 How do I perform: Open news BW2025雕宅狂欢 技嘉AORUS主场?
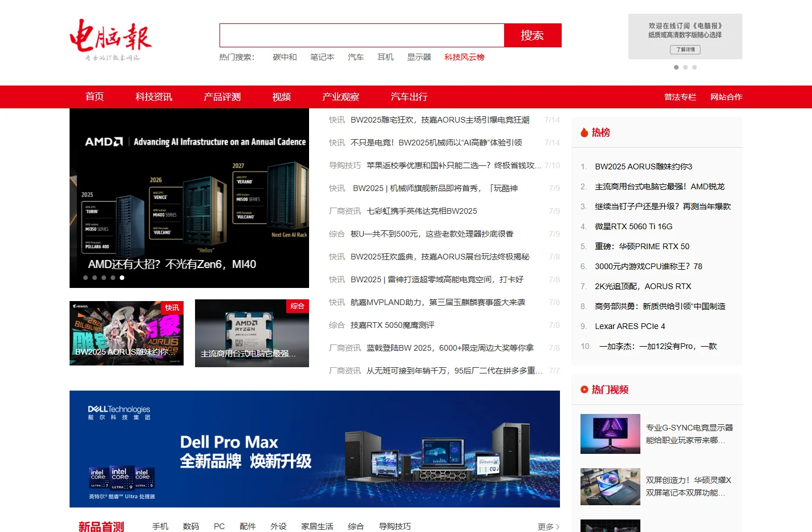tap(440, 120)
